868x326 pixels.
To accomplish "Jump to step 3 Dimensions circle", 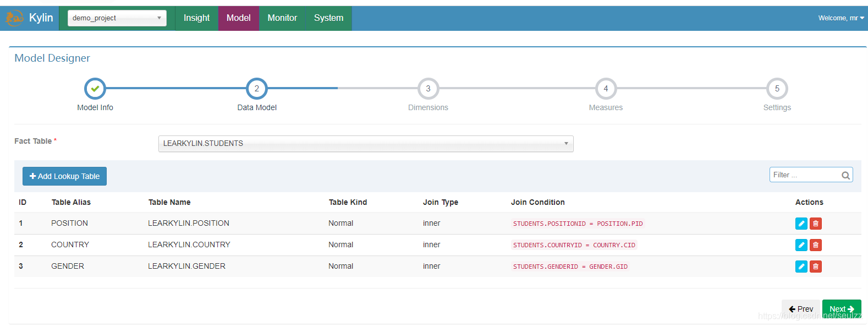I will (428, 88).
